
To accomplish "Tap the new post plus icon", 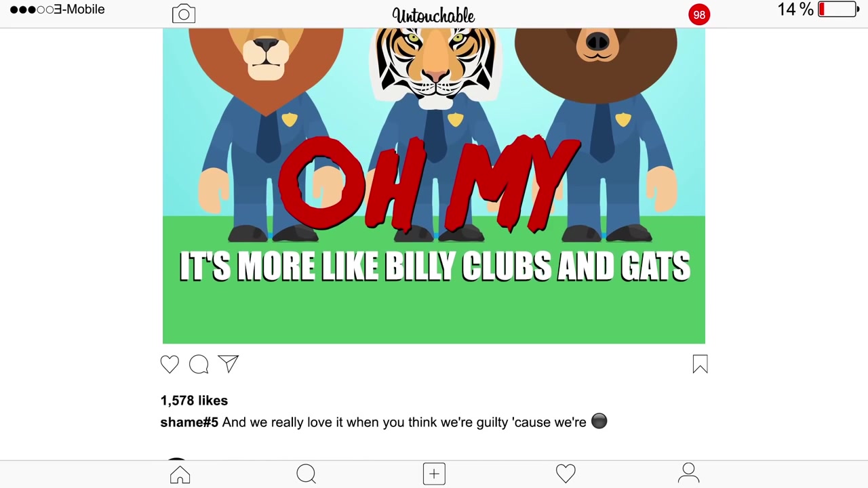I will (x=434, y=474).
